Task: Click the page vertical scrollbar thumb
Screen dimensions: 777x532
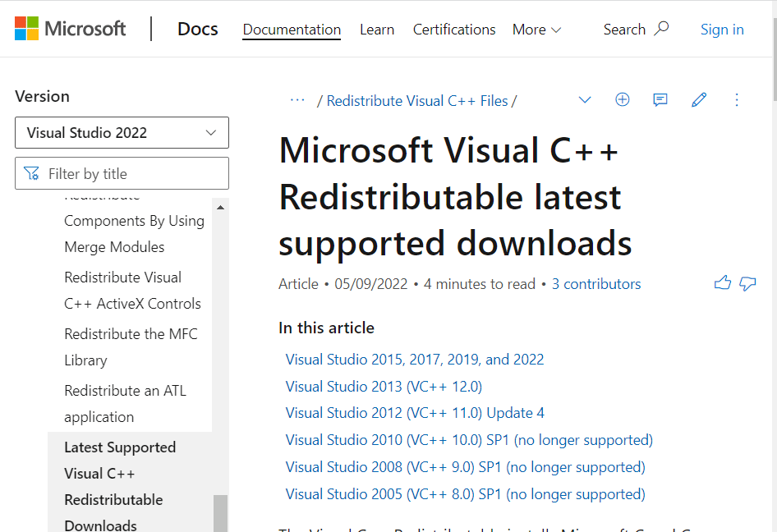Action: tap(774, 61)
